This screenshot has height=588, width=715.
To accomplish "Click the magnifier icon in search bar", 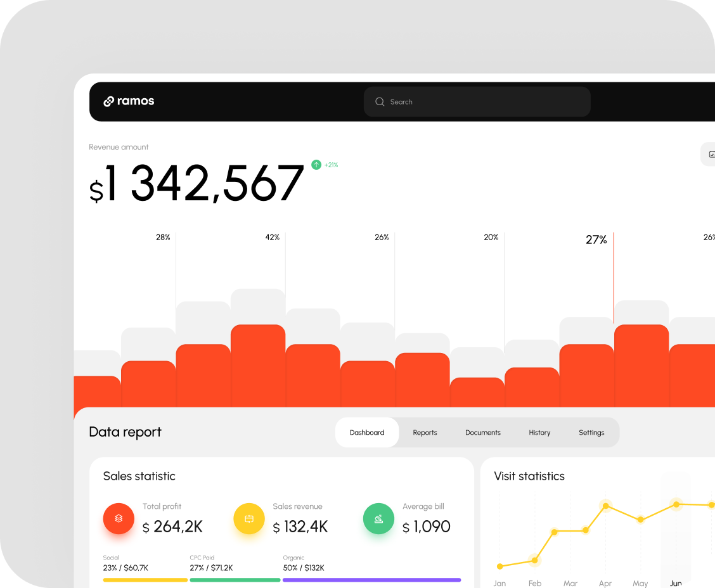I will pos(380,101).
